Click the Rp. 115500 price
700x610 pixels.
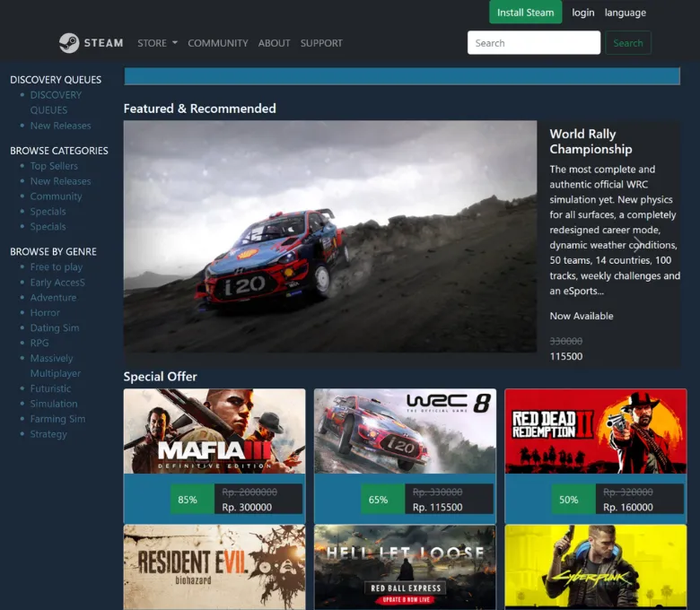[x=438, y=508]
